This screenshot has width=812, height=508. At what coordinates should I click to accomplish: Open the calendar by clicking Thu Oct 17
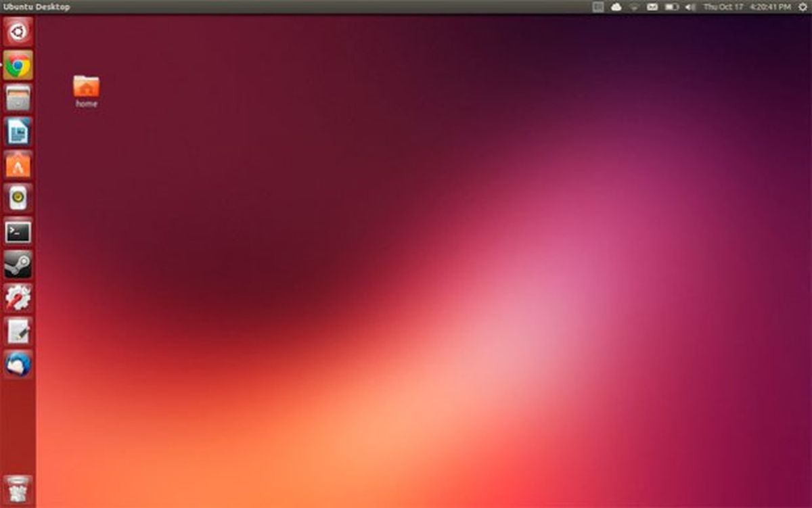(x=724, y=7)
